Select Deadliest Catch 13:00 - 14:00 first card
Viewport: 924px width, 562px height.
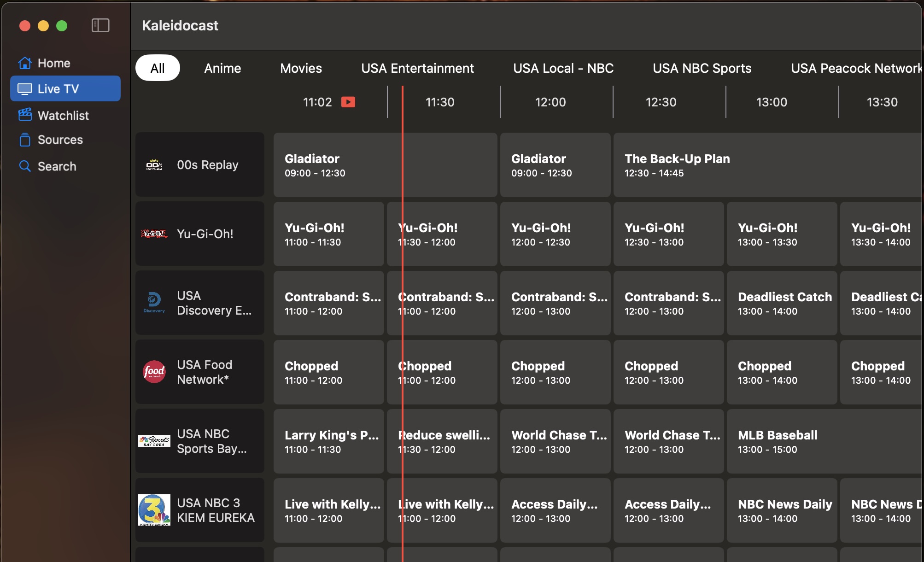tap(782, 303)
